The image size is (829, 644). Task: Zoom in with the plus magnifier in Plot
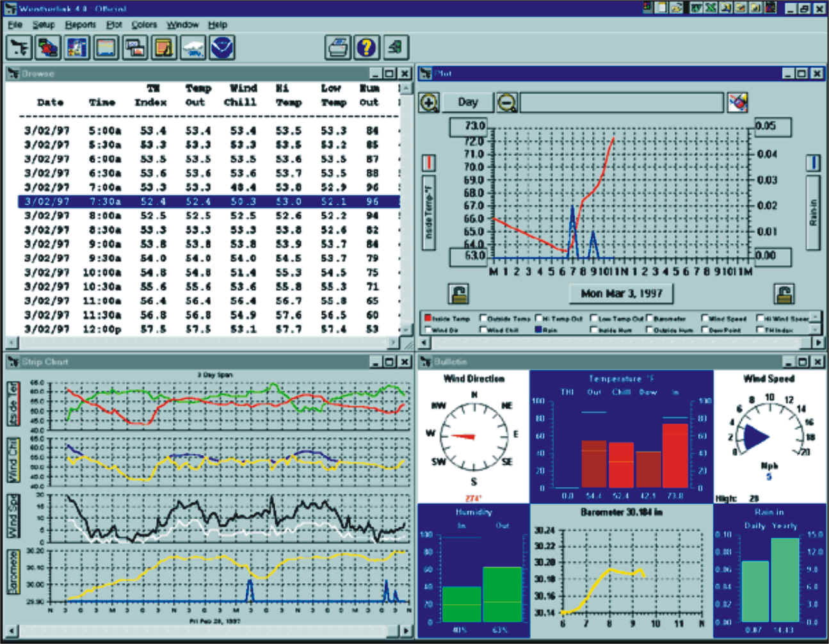[x=429, y=102]
